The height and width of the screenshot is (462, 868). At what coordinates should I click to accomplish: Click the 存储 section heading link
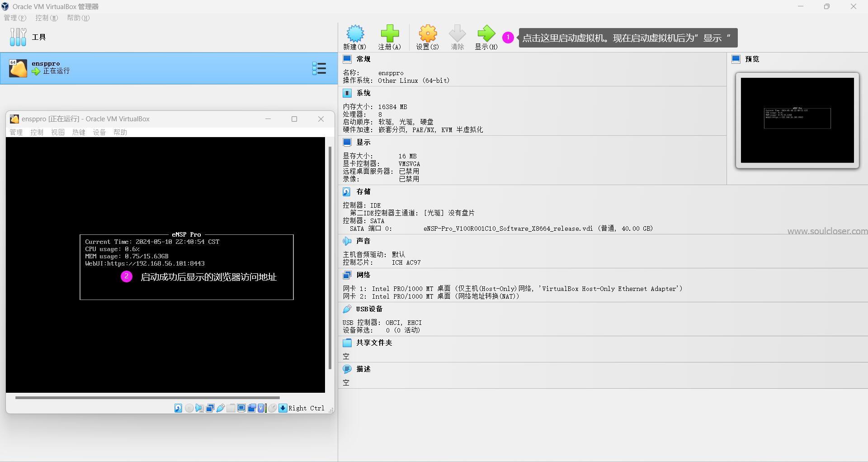pyautogui.click(x=363, y=191)
